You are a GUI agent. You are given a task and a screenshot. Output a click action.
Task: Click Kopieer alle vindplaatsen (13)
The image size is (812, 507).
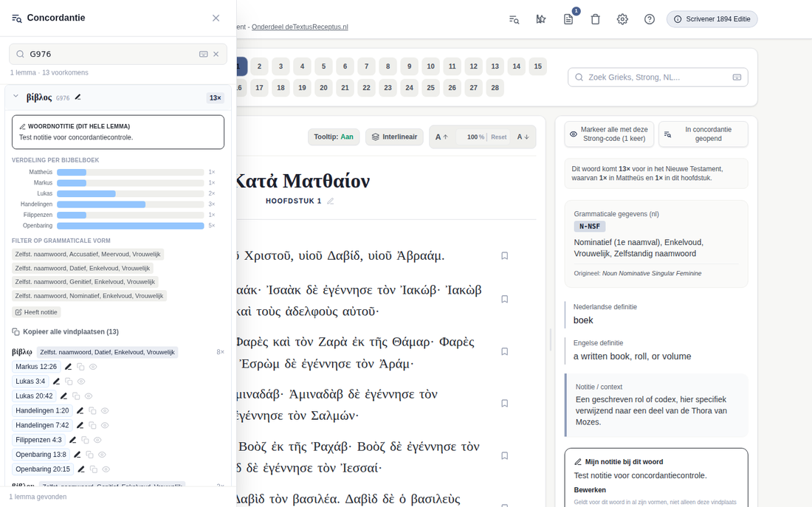[x=65, y=332]
